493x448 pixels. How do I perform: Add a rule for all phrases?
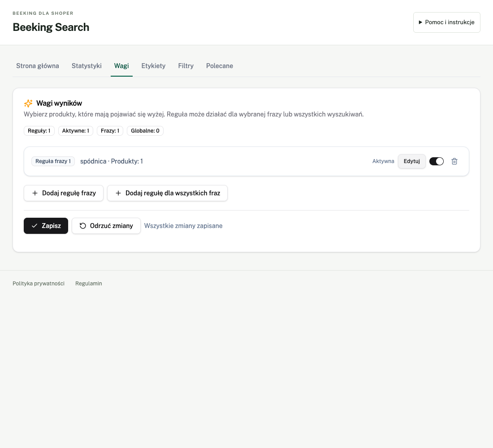click(x=167, y=193)
